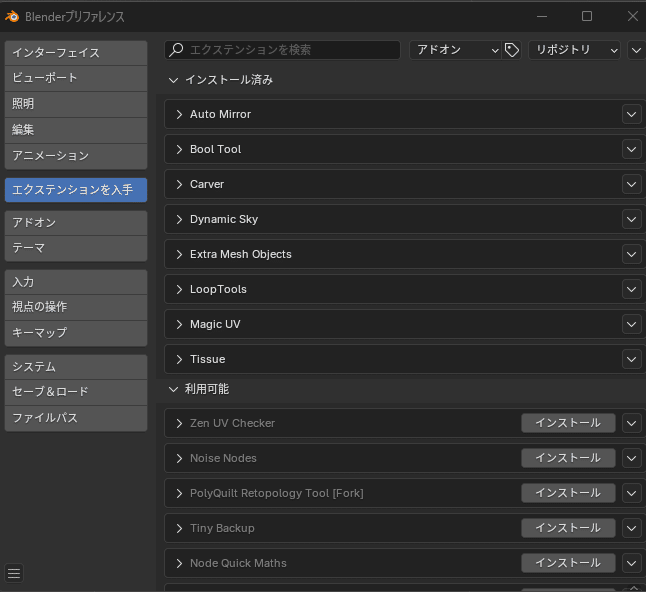
Task: Click the tag filter icon
Action: (x=512, y=50)
